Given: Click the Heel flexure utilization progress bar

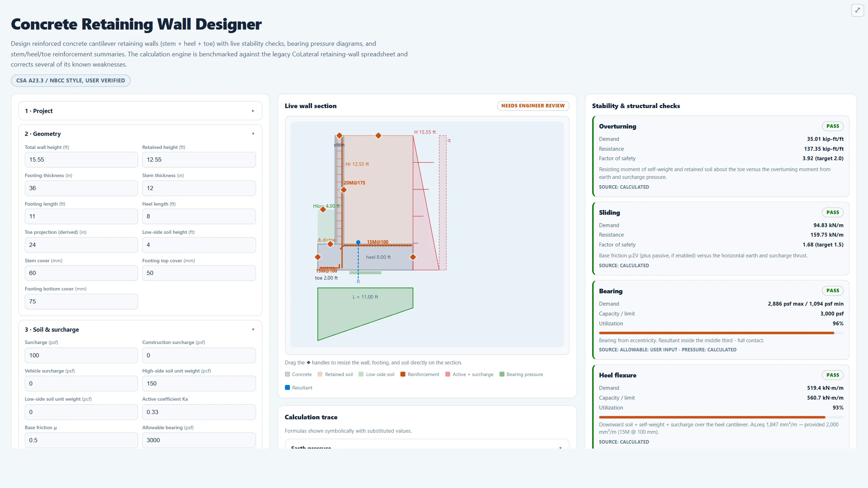Looking at the screenshot, I should [x=721, y=417].
